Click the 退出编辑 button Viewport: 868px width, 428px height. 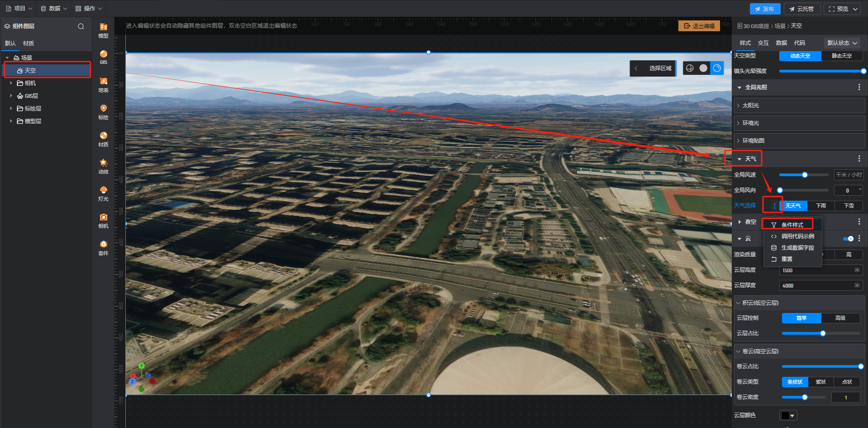(699, 26)
